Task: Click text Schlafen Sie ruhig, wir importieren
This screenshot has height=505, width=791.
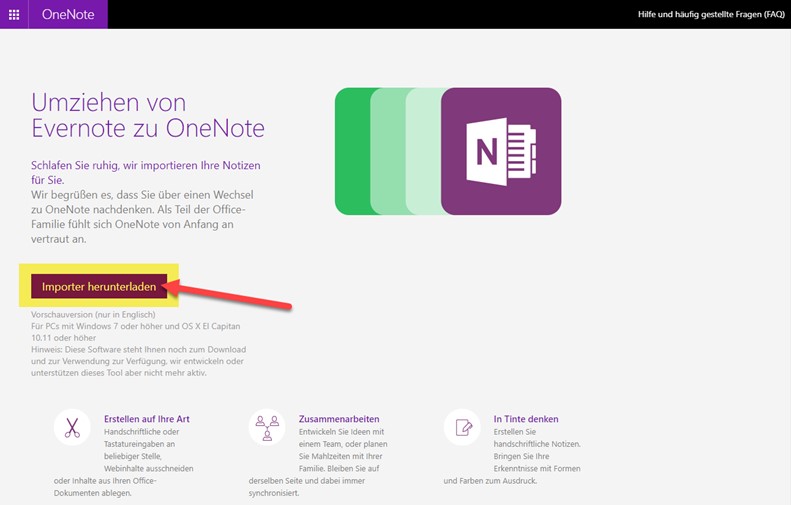Action: (146, 173)
